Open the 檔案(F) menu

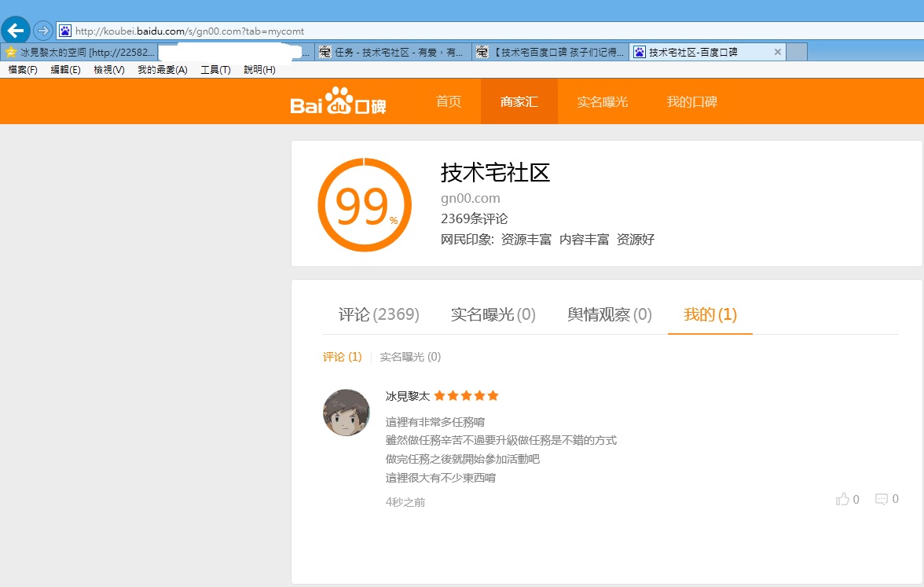point(23,70)
